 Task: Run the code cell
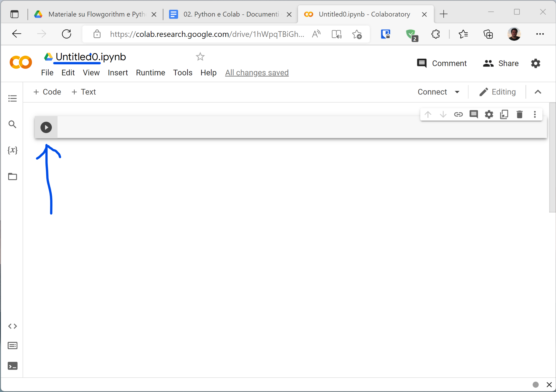tap(46, 127)
